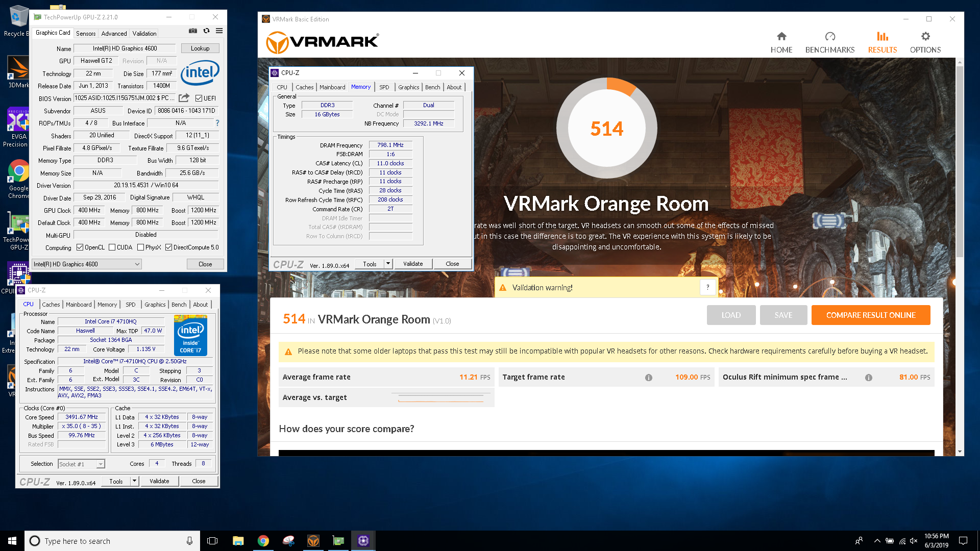Open VRMark Options gear

point(925,42)
